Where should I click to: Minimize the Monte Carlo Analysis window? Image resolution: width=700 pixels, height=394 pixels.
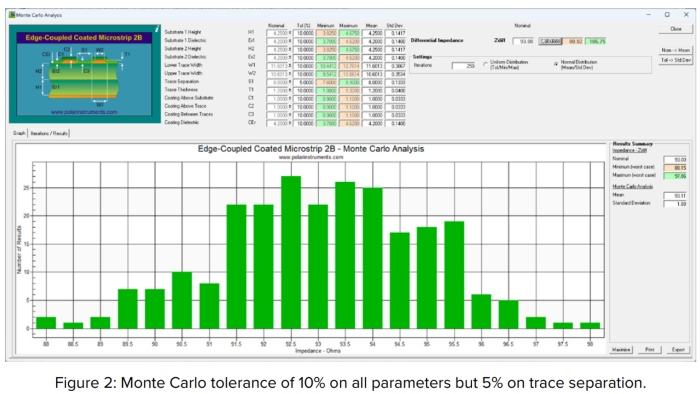tap(648, 15)
